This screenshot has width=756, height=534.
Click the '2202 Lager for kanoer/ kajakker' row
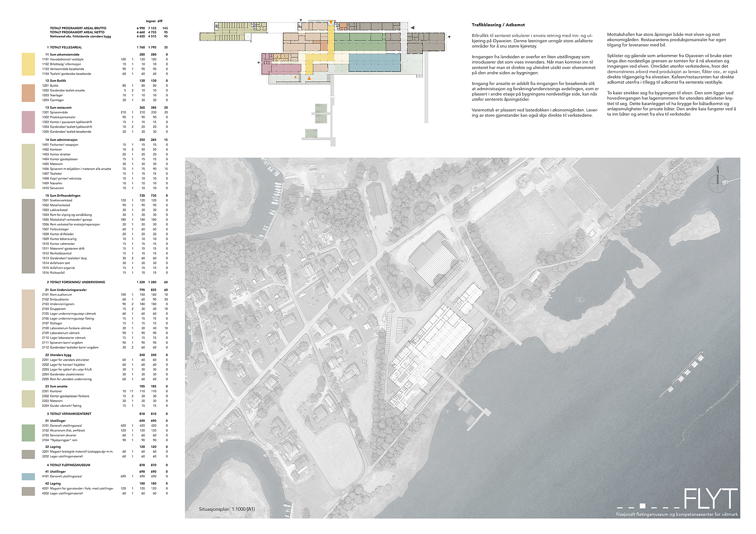click(105, 365)
